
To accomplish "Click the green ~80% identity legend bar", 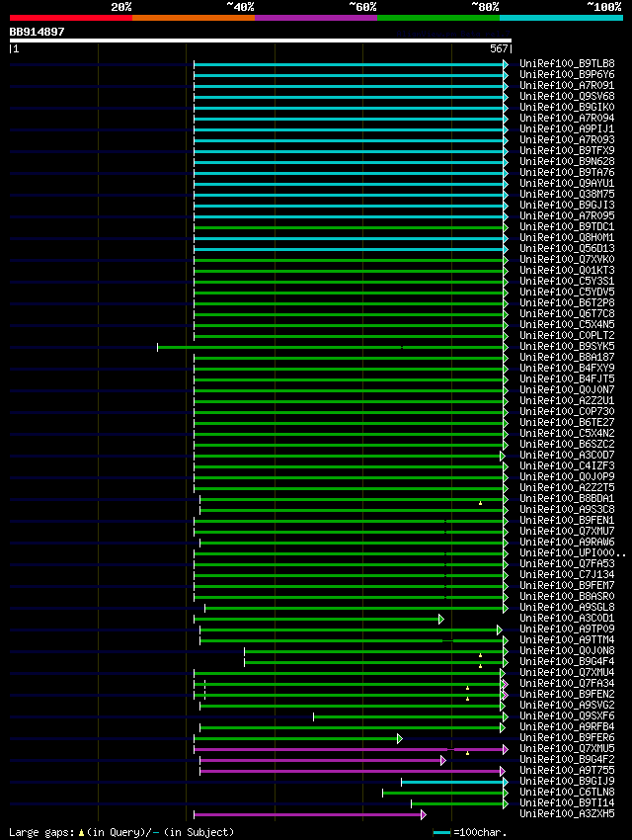I will (438, 18).
